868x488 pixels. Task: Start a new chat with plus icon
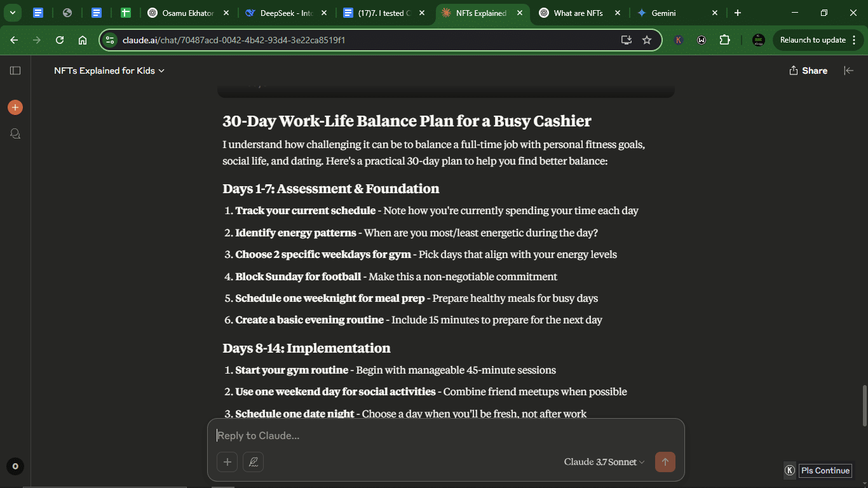tap(15, 107)
